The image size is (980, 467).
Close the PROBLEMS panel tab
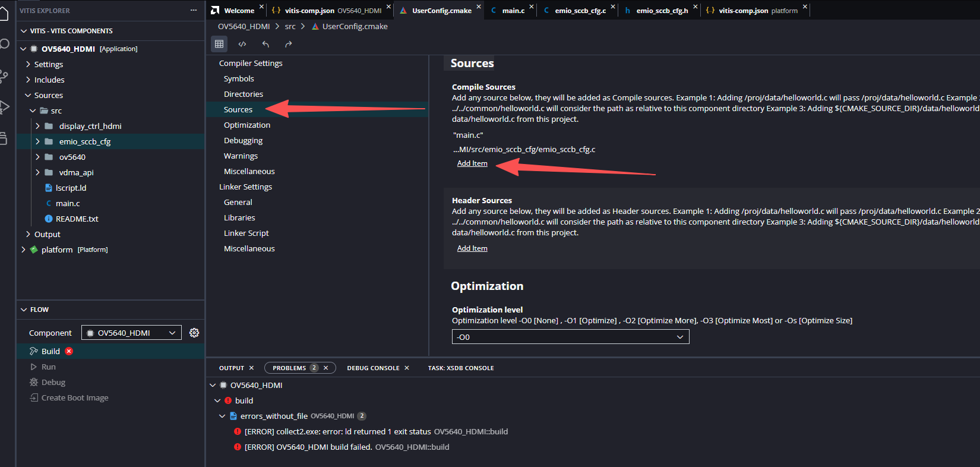325,368
